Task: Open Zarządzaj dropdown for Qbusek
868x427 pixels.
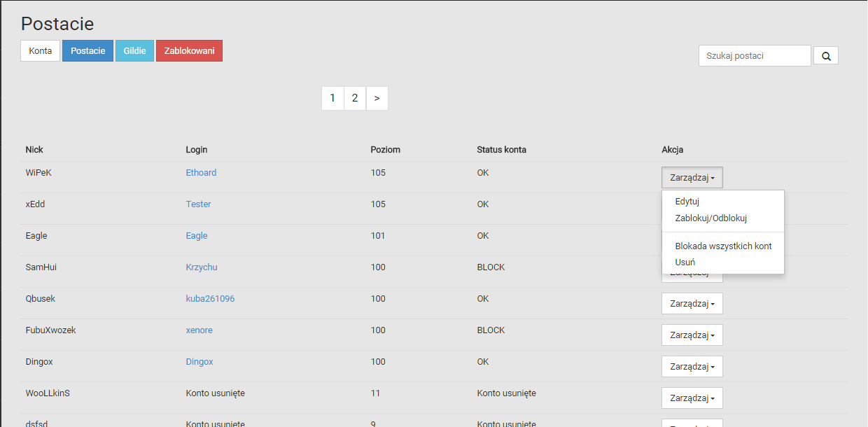Action: (x=692, y=304)
